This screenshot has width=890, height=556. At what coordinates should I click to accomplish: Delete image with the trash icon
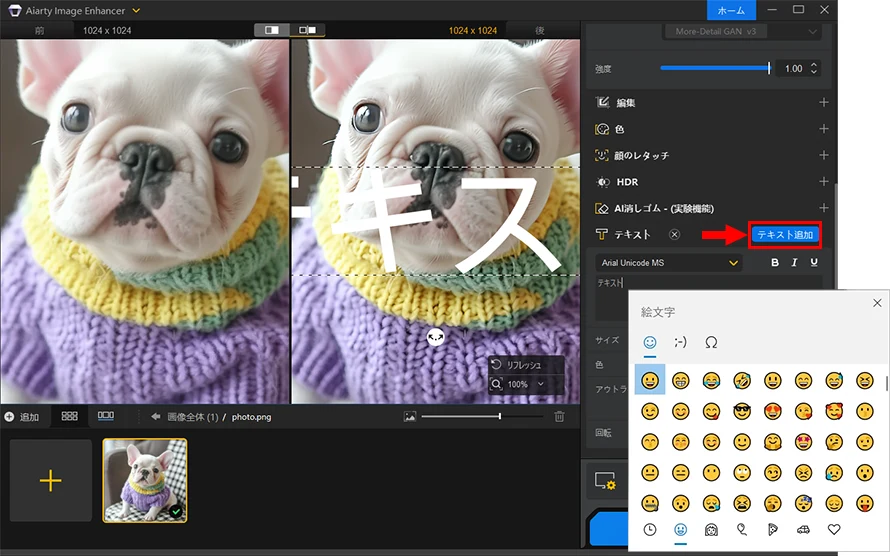559,416
